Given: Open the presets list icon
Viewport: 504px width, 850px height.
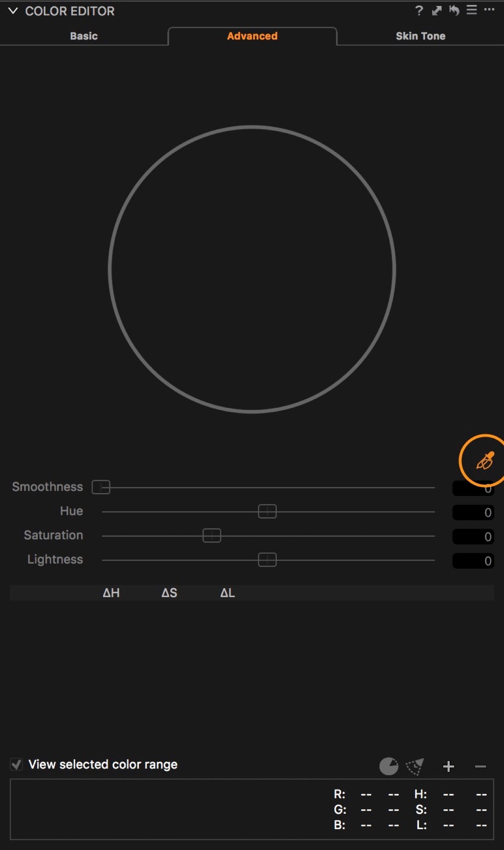Looking at the screenshot, I should point(472,10).
